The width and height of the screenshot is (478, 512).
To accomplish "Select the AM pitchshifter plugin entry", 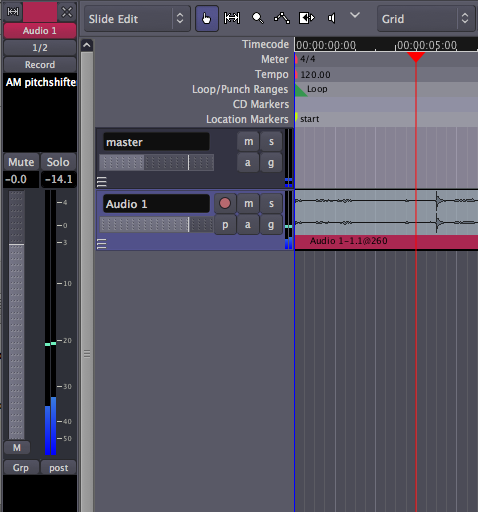I will (x=40, y=82).
